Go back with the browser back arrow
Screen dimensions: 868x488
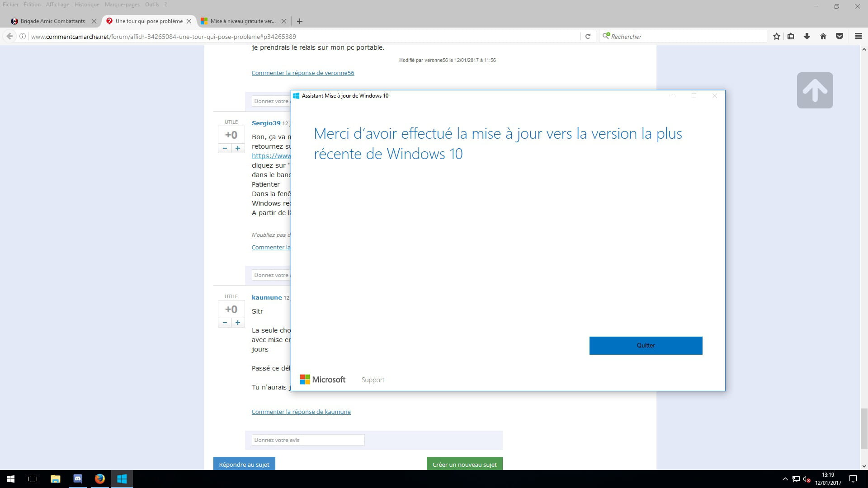(9, 36)
